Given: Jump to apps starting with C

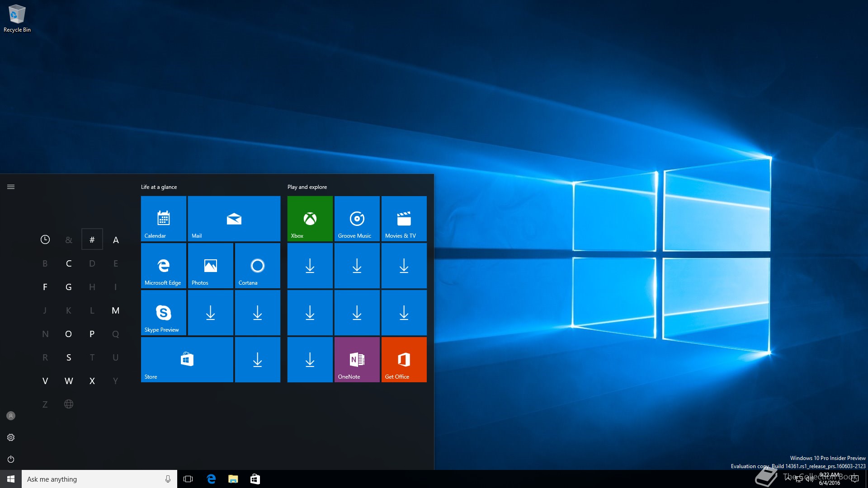Looking at the screenshot, I should [x=69, y=263].
